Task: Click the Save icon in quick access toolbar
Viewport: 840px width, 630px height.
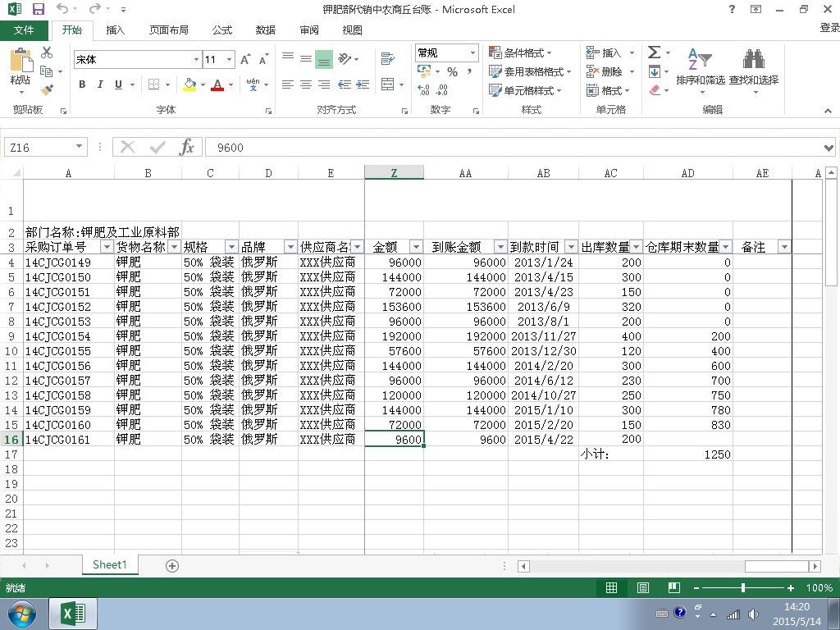Action: 39,9
